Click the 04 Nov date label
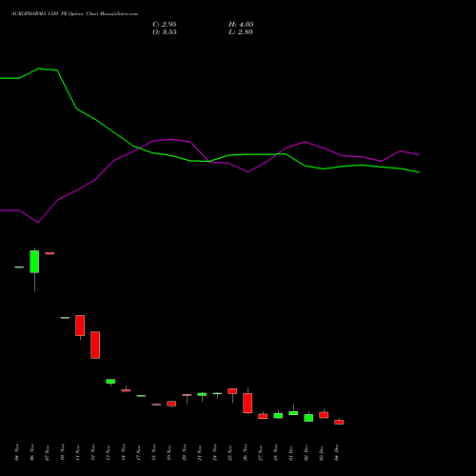The image size is (476, 476). pos(17,453)
